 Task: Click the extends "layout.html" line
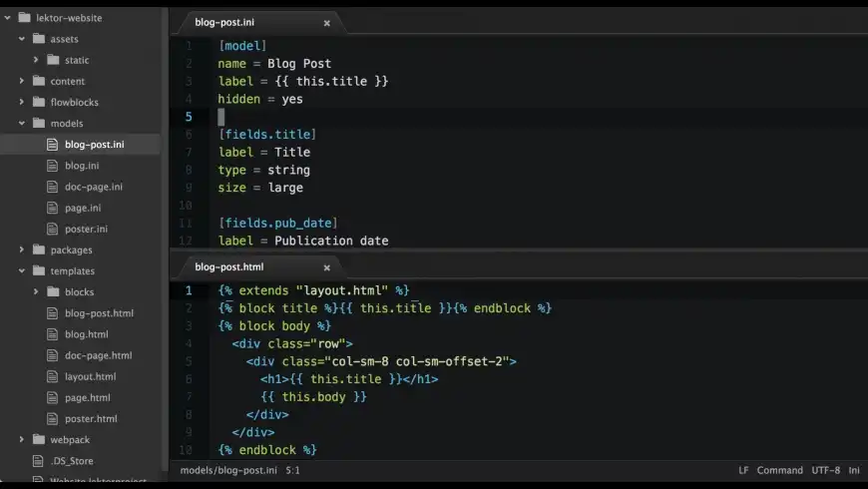coord(313,290)
